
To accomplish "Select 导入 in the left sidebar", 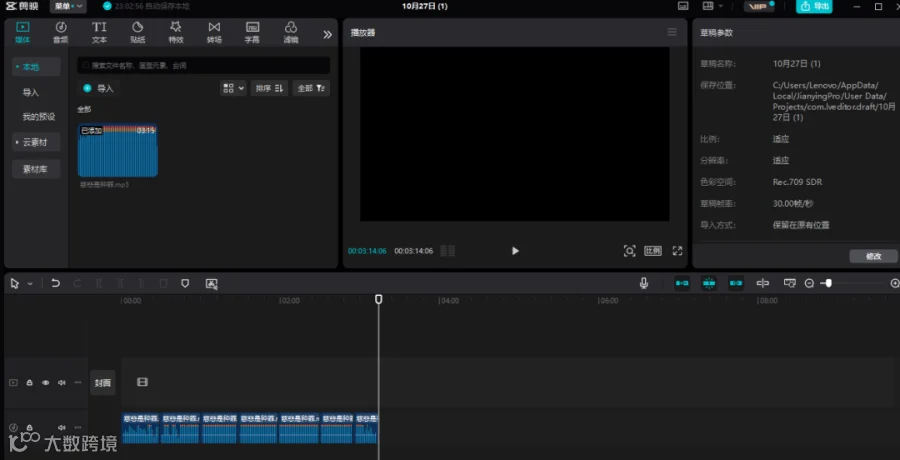I will (x=30, y=92).
